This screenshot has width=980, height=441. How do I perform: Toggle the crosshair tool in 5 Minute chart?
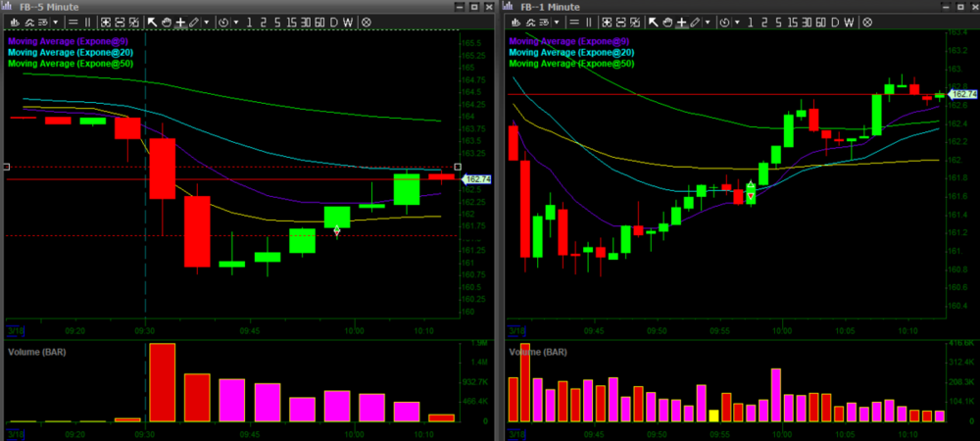click(x=180, y=22)
